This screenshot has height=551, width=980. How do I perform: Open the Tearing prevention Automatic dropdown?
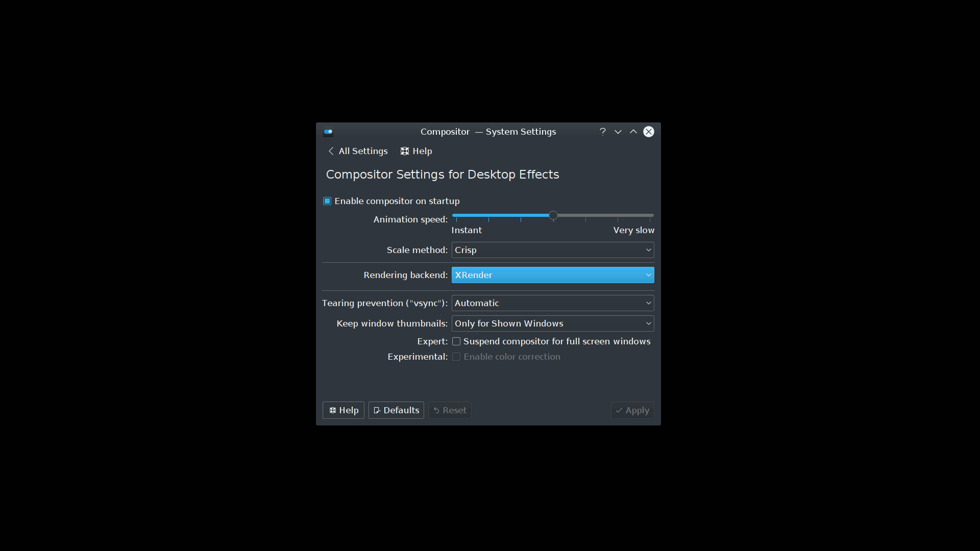[553, 303]
